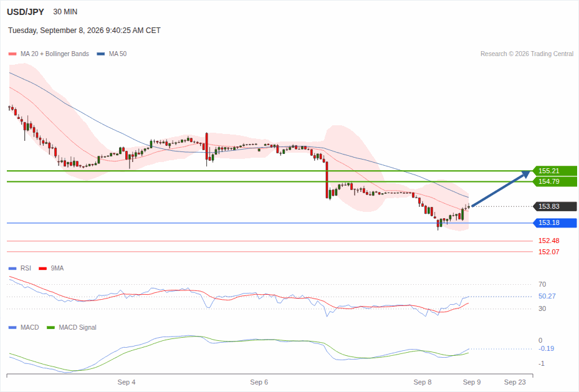Toggle the 9MA legend entry
This screenshot has height=392, width=579.
click(x=51, y=269)
